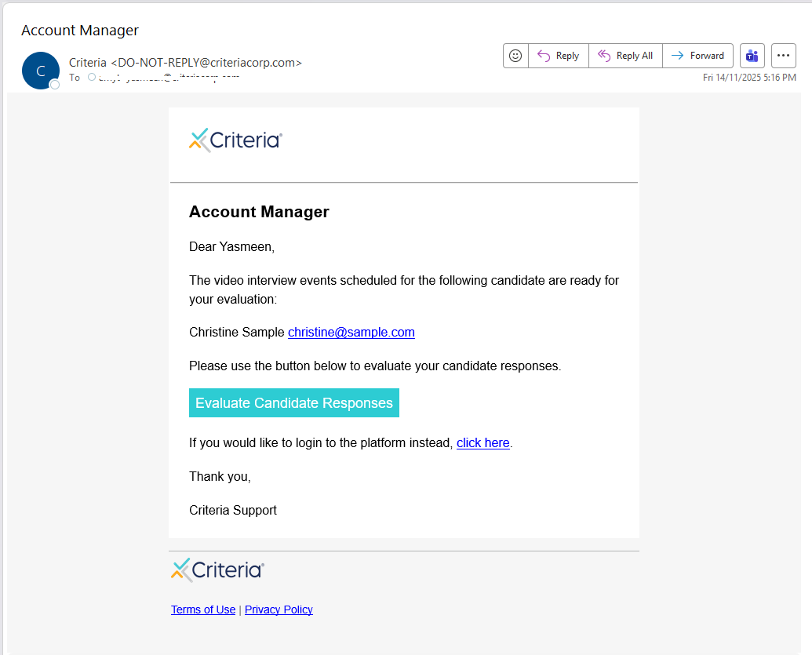Forward this email
This screenshot has height=655, width=812.
point(697,56)
